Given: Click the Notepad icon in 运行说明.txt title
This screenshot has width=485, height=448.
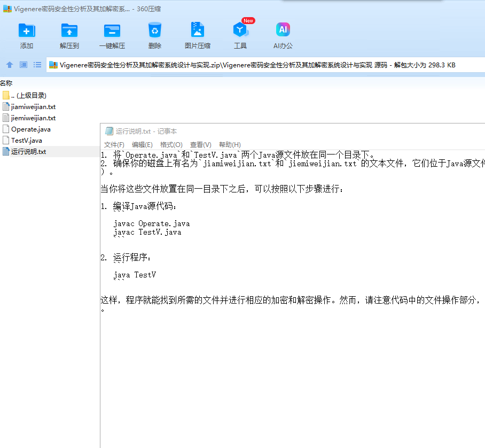Looking at the screenshot, I should pos(109,131).
